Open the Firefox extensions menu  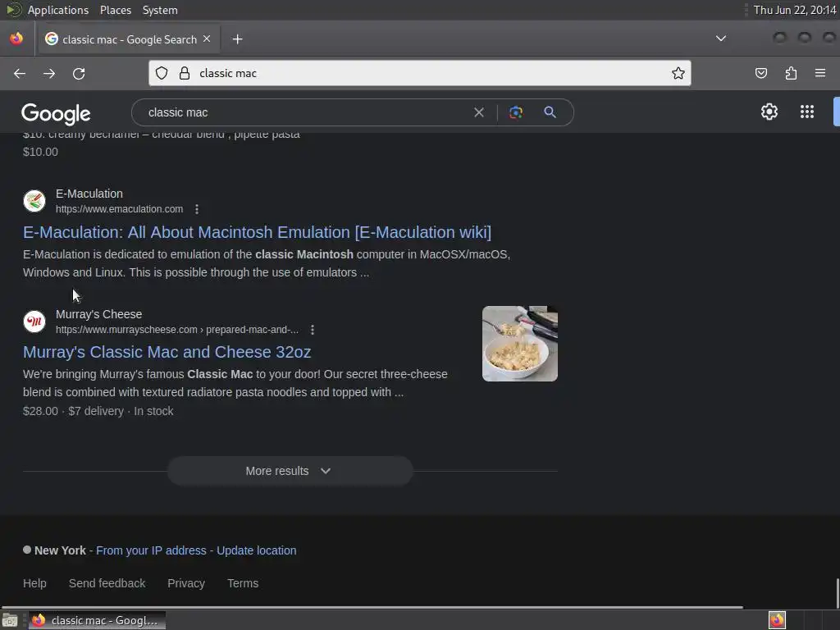791,73
